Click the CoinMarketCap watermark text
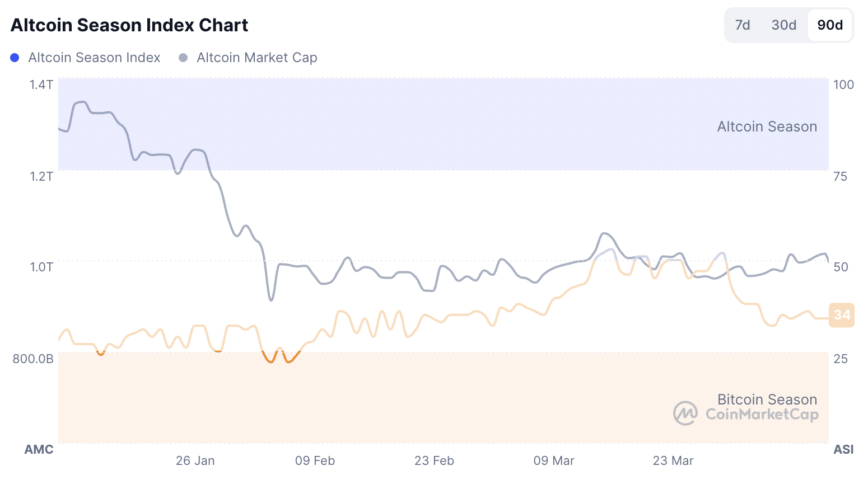Viewport: 868px width, 480px height. point(762,415)
